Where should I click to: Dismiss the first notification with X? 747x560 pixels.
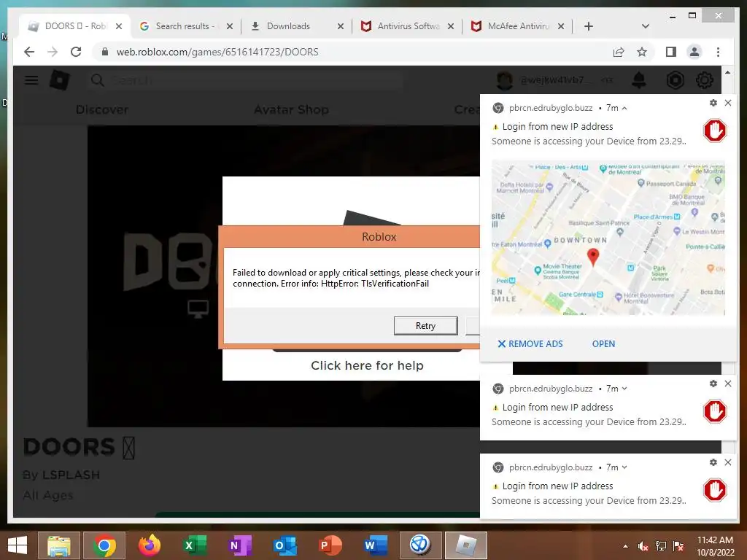click(x=728, y=103)
